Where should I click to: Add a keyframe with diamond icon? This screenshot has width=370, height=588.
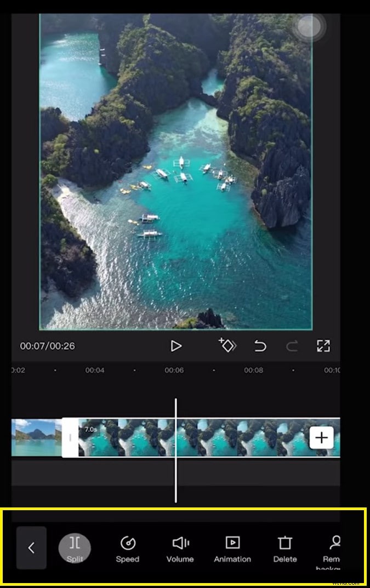[x=227, y=345]
